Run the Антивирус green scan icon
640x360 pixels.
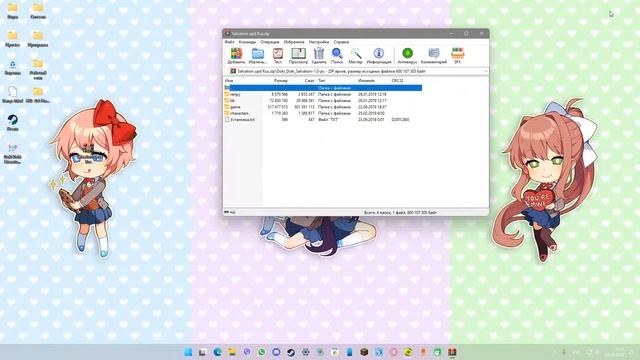407,56
